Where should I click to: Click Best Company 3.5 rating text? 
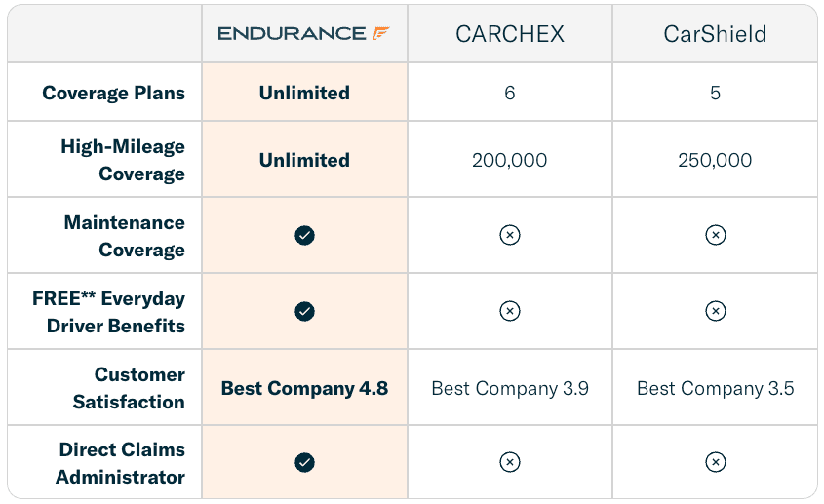[715, 388]
